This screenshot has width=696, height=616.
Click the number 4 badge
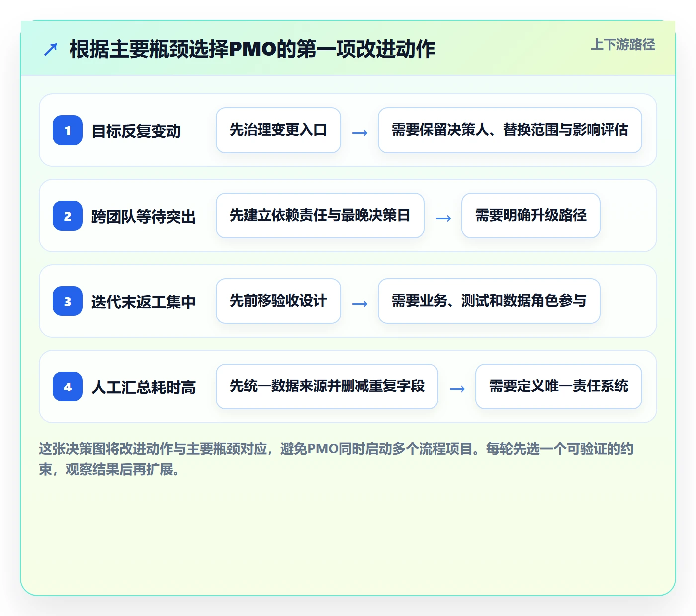[68, 386]
